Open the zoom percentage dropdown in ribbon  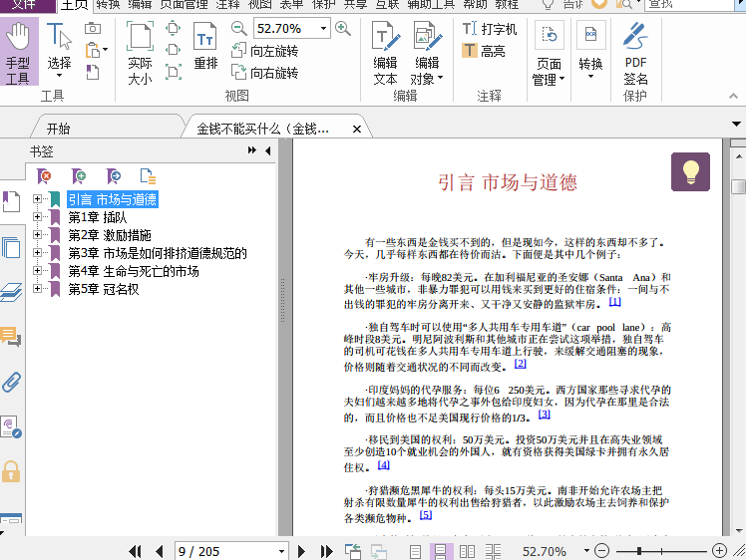coord(322,29)
